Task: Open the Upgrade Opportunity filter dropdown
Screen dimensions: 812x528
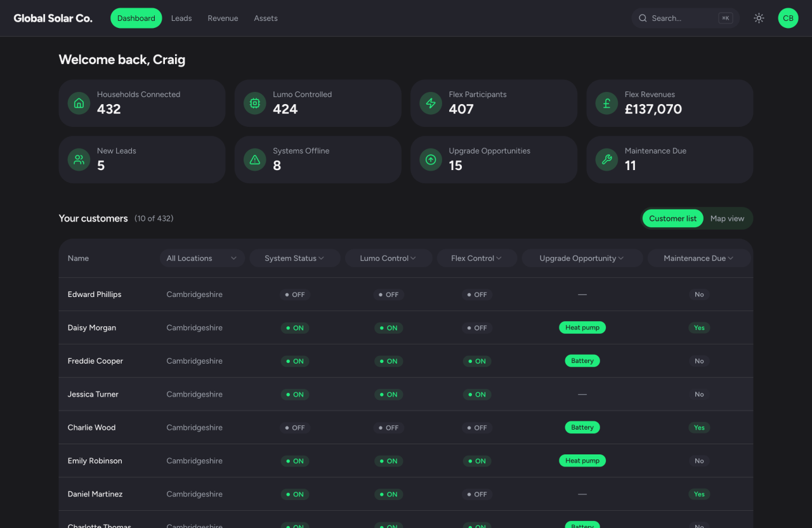Action: (x=582, y=258)
